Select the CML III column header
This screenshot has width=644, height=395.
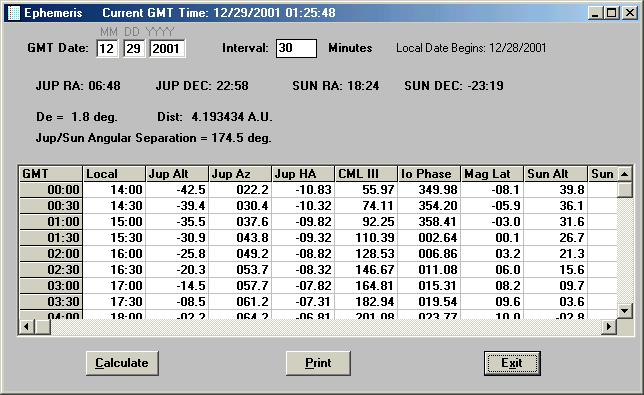pos(366,174)
